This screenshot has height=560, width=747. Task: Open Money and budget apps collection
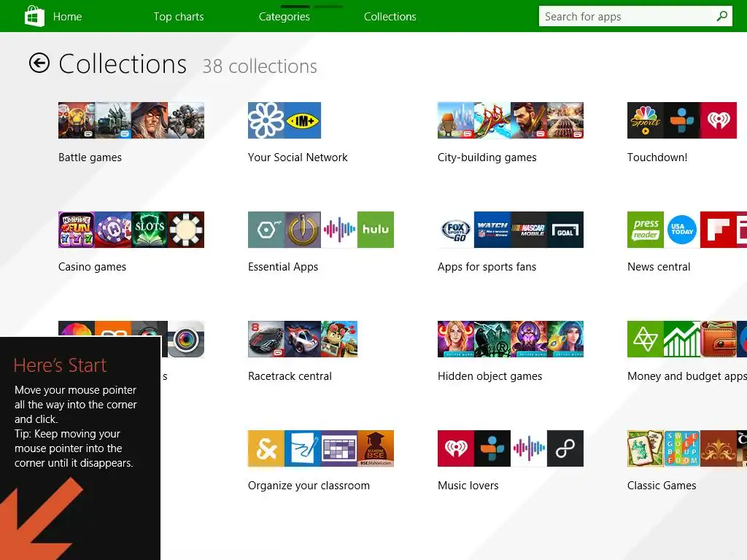tap(687, 376)
